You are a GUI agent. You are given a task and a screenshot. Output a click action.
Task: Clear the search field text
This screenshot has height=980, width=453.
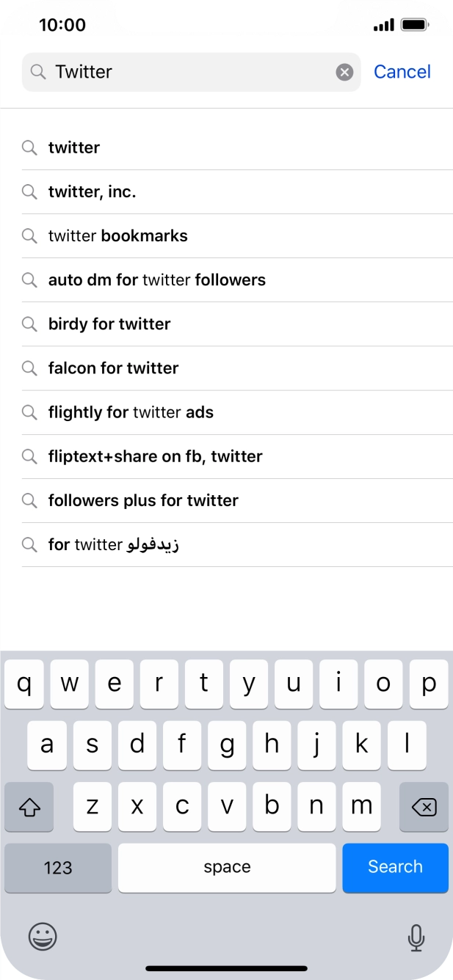(344, 71)
